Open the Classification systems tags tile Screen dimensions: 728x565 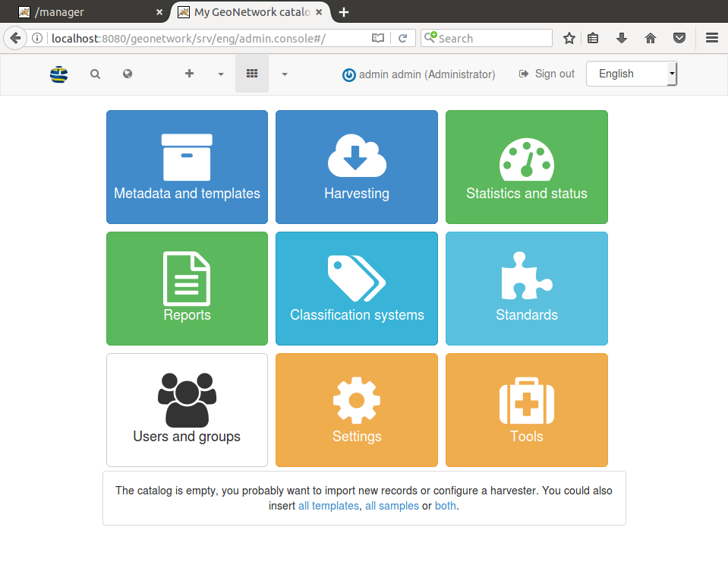click(x=356, y=289)
